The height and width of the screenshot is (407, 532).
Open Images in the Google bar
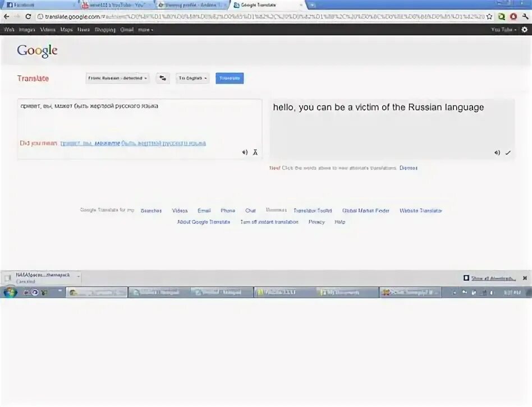(27, 30)
